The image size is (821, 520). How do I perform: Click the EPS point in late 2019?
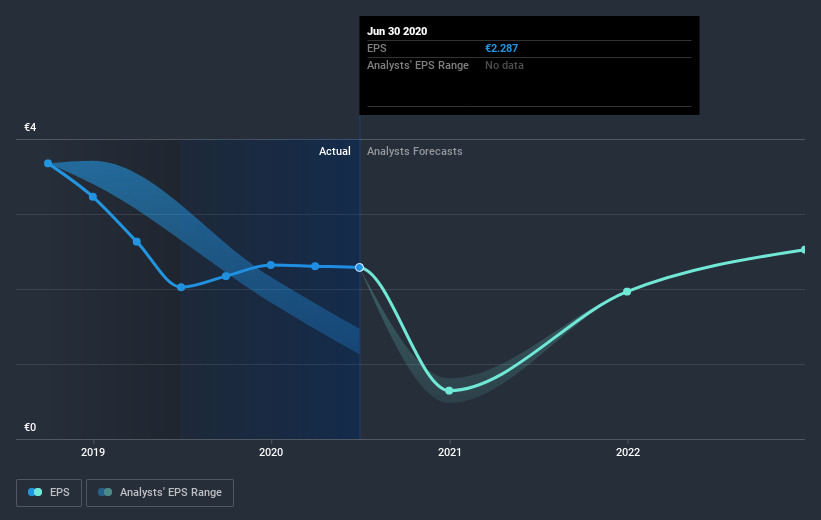pyautogui.click(x=226, y=276)
